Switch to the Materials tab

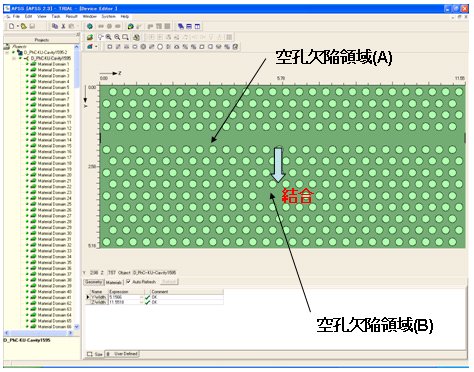tap(114, 282)
